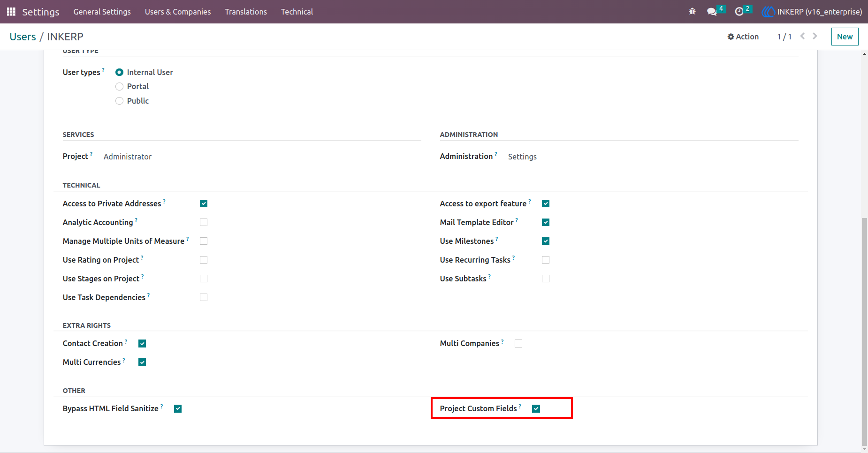Toggle Mail Template Editor checkbox
Image resolution: width=868 pixels, height=453 pixels.
click(x=546, y=222)
